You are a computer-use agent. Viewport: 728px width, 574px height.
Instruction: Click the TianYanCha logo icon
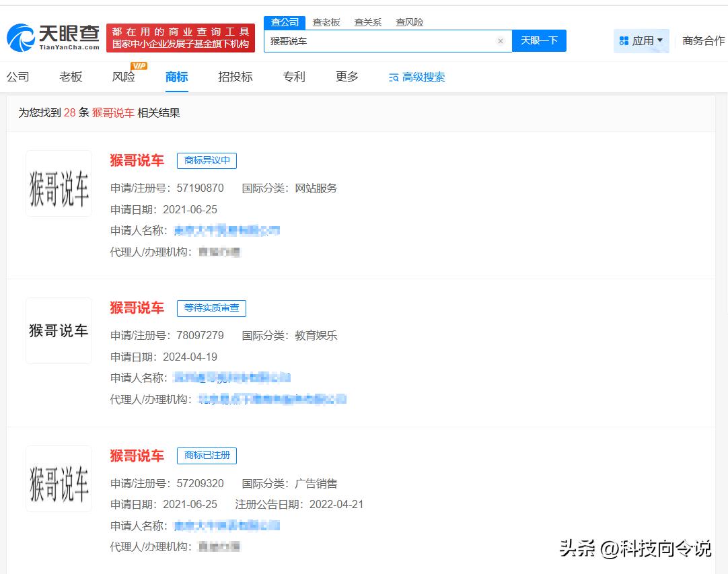coord(21,38)
